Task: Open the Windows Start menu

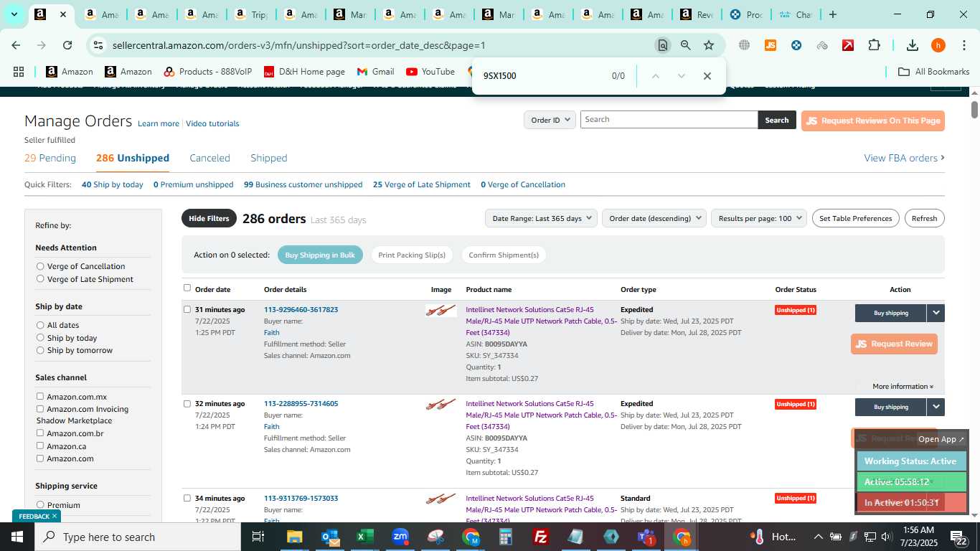Action: pos(17,537)
